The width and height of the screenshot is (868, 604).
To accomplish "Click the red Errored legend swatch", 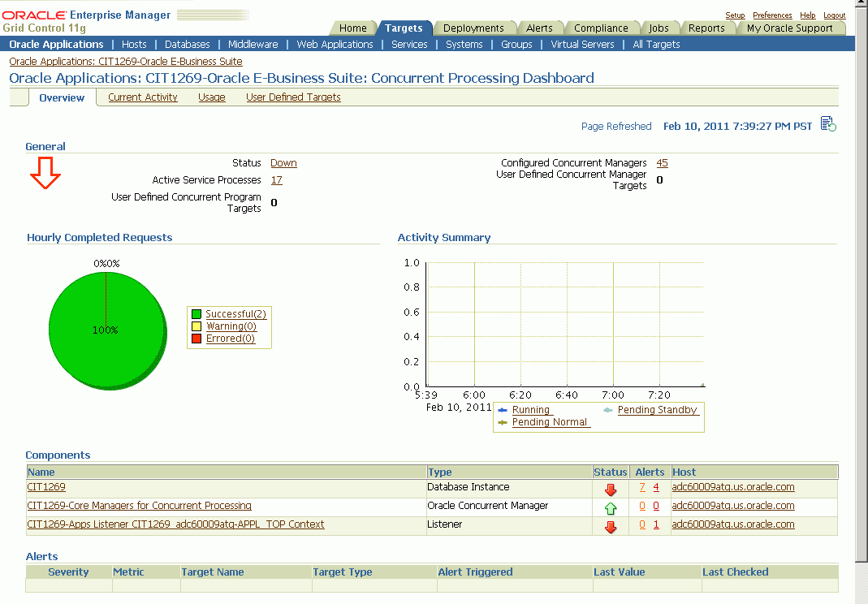I will (x=196, y=339).
